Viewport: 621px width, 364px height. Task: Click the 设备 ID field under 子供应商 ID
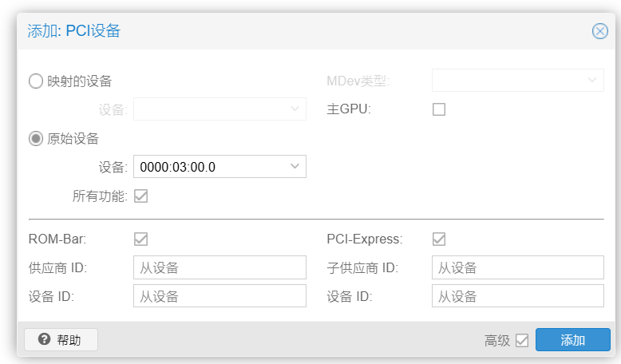(517, 296)
